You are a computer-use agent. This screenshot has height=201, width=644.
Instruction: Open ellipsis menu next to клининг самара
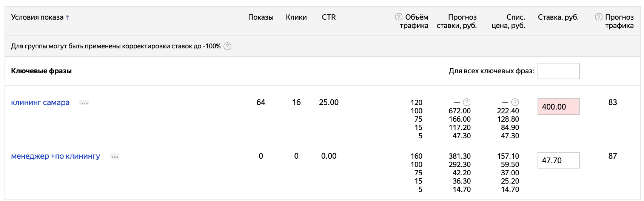point(84,103)
